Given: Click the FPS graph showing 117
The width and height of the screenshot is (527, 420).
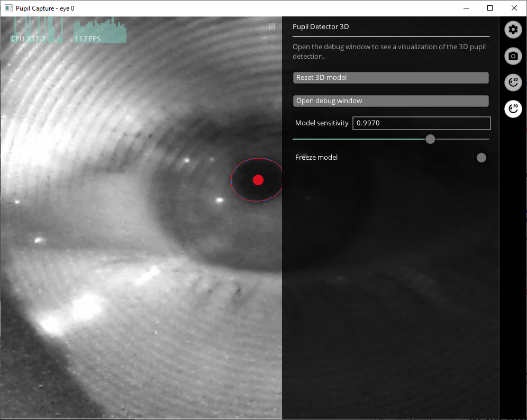Looking at the screenshot, I should (100, 30).
